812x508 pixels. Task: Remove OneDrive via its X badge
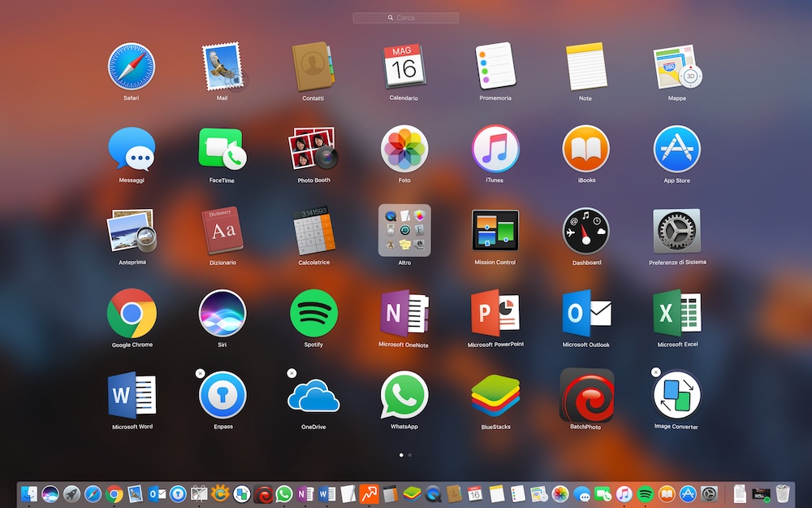(292, 373)
